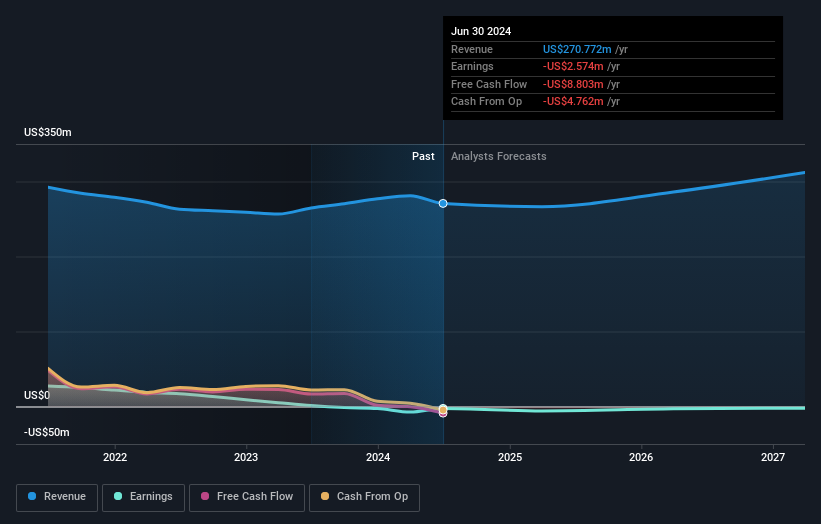Click the -US$50m y-axis label

pos(47,432)
